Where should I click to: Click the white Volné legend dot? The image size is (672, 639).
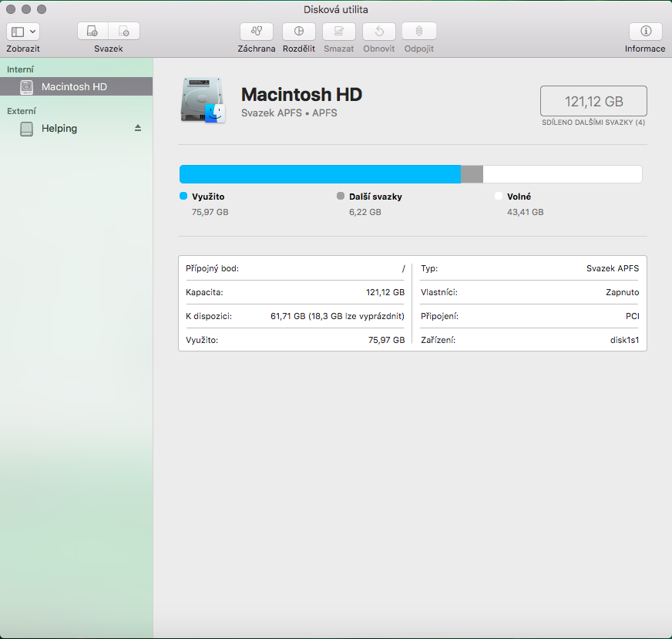pos(499,196)
